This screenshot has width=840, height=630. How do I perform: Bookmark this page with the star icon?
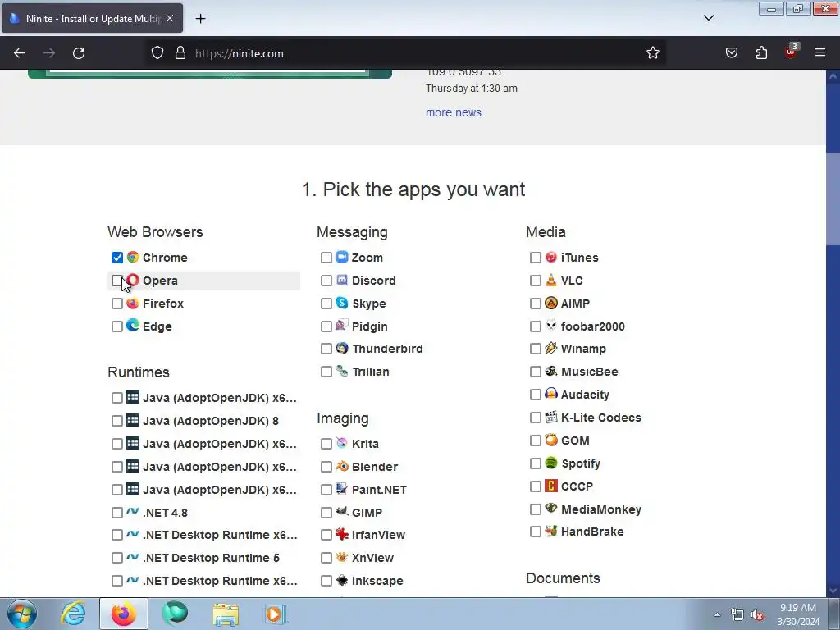(x=652, y=53)
